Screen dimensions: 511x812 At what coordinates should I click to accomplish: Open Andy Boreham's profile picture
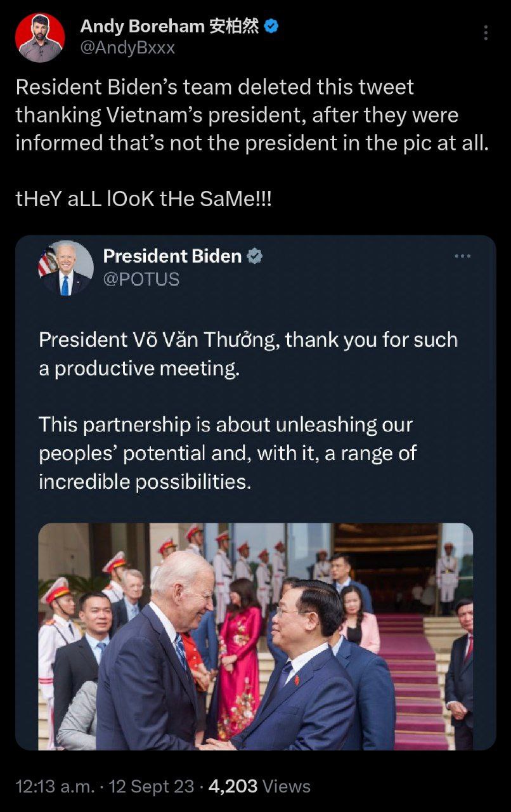click(x=40, y=38)
